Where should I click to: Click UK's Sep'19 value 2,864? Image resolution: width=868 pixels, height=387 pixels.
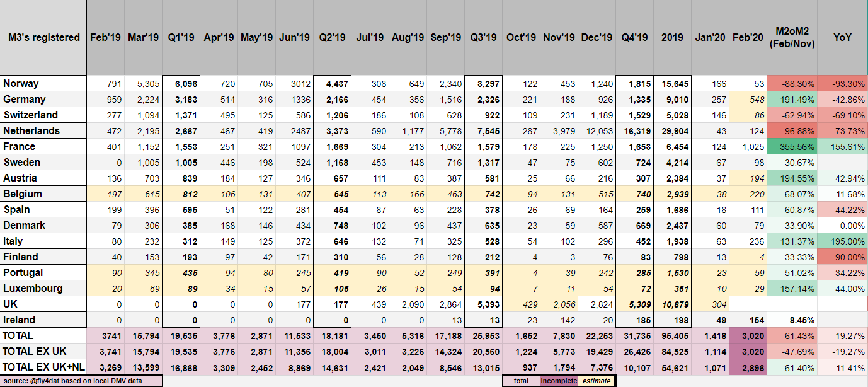point(446,304)
